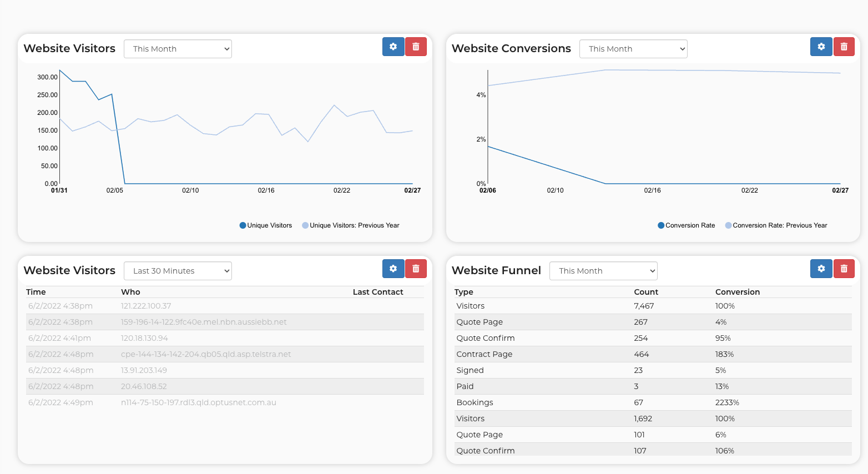Select visitor 121.222.100.37 row
The width and height of the screenshot is (868, 474).
click(x=146, y=306)
